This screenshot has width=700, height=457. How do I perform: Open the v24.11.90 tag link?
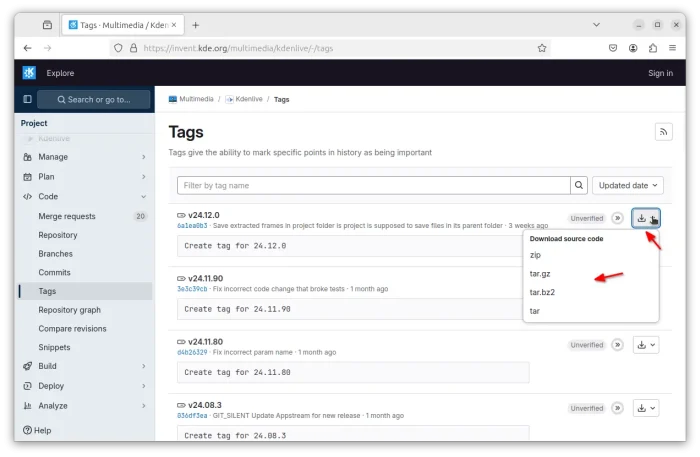[x=205, y=278]
